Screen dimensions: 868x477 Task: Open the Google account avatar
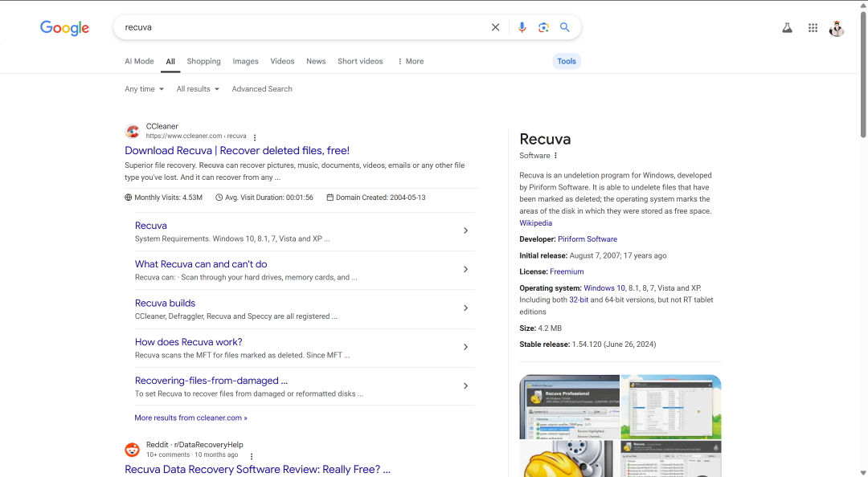click(x=837, y=28)
